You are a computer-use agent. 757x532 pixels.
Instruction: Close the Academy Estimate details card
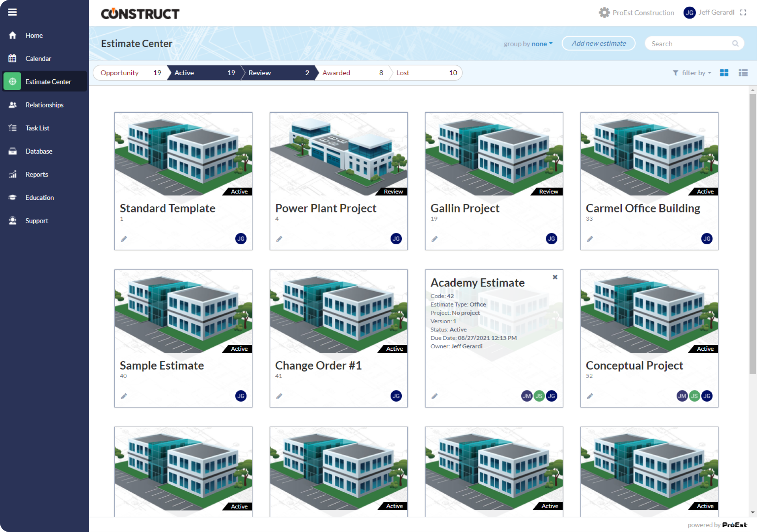pos(555,277)
